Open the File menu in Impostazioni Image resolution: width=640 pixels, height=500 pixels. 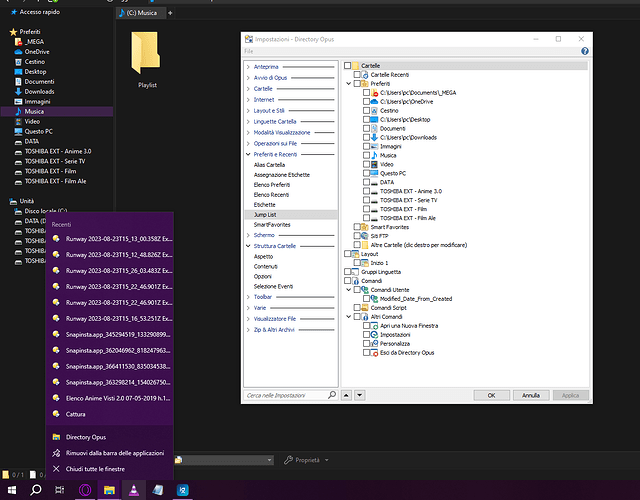[249, 51]
